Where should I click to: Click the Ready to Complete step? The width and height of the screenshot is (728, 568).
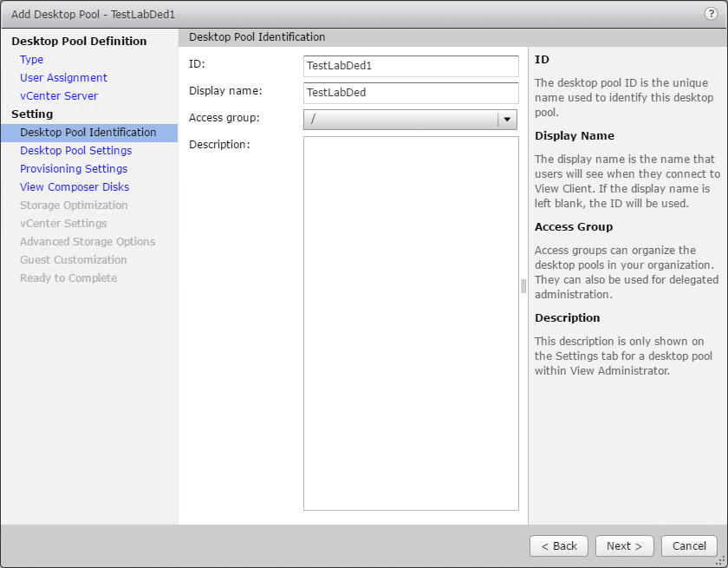point(68,278)
